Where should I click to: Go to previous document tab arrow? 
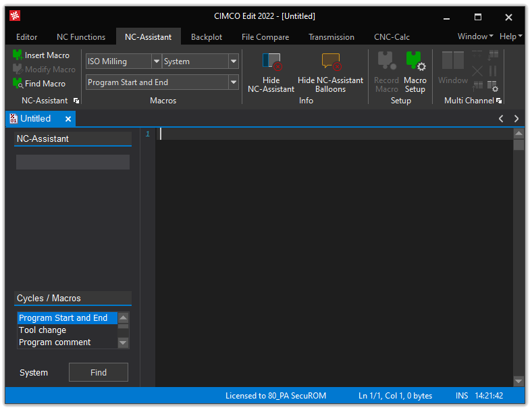coord(501,118)
